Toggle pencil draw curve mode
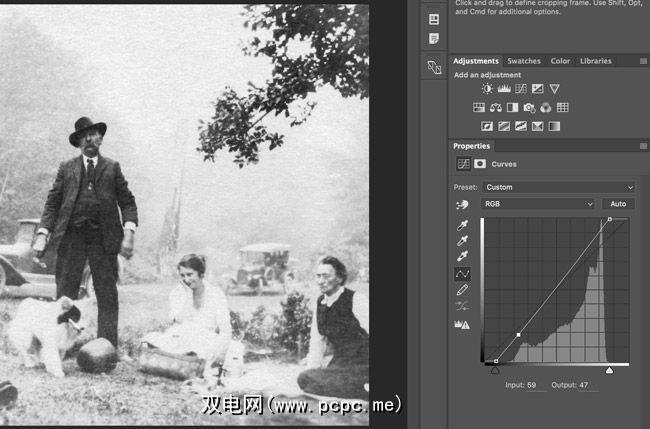Viewport: 650px width, 429px height. pyautogui.click(x=462, y=290)
